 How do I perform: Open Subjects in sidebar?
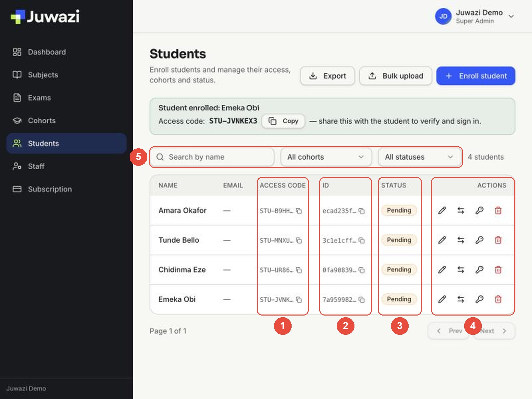click(x=66, y=75)
